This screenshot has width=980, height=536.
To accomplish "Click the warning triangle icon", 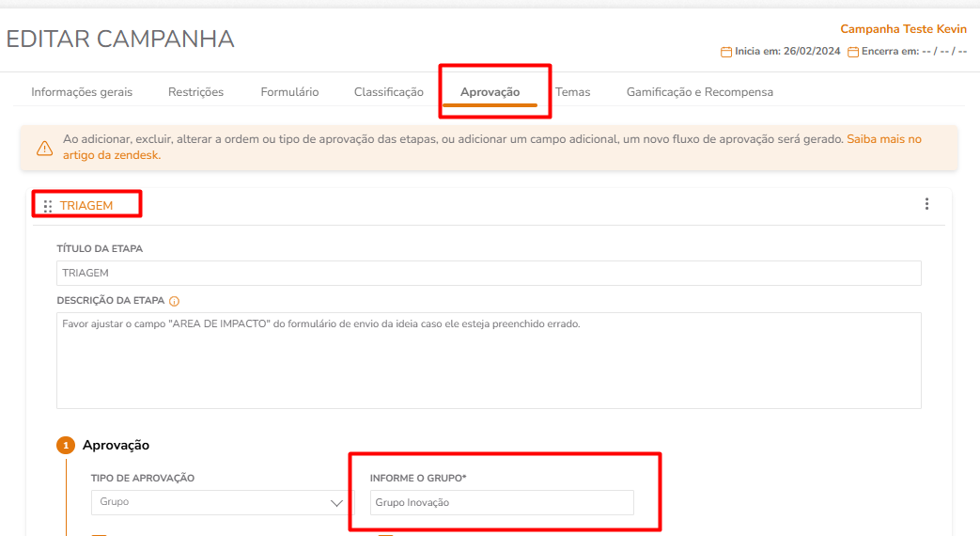I will coord(44,148).
